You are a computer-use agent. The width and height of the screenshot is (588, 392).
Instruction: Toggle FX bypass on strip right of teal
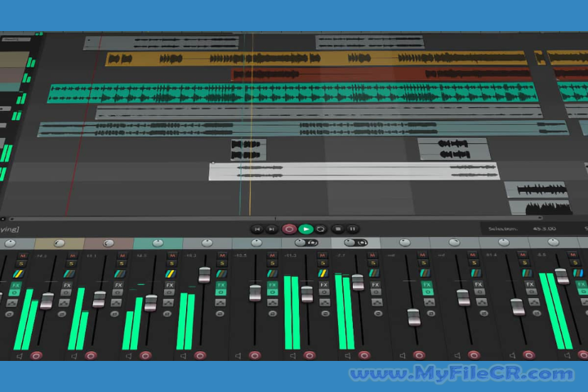220,292
